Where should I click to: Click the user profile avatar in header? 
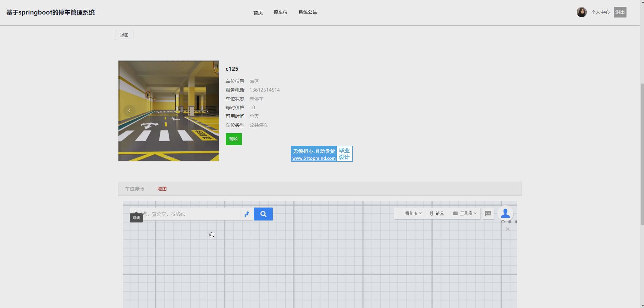coord(581,12)
